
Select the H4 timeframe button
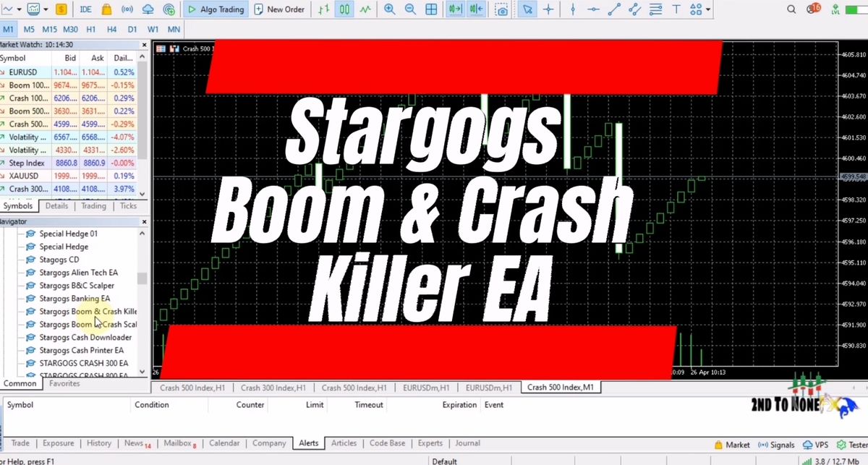tap(111, 30)
